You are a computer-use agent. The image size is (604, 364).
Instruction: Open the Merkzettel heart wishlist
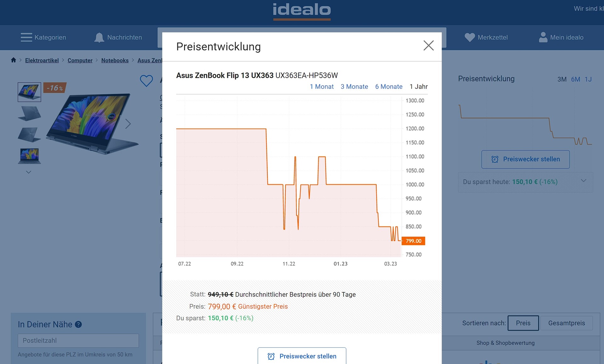click(470, 37)
